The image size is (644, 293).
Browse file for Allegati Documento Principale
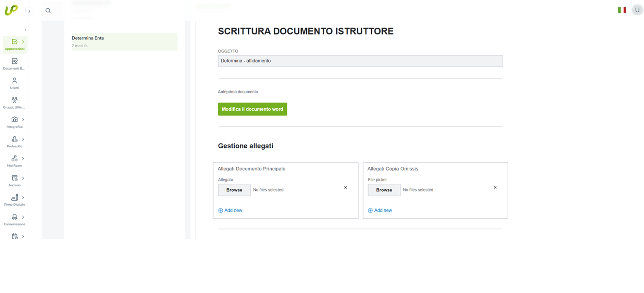(x=234, y=190)
